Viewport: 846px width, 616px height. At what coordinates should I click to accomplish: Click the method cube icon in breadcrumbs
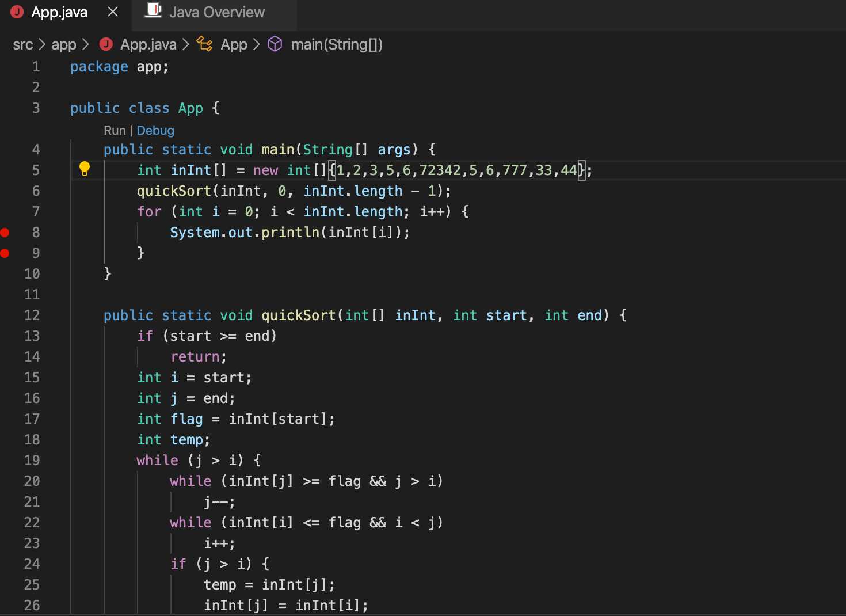[275, 44]
